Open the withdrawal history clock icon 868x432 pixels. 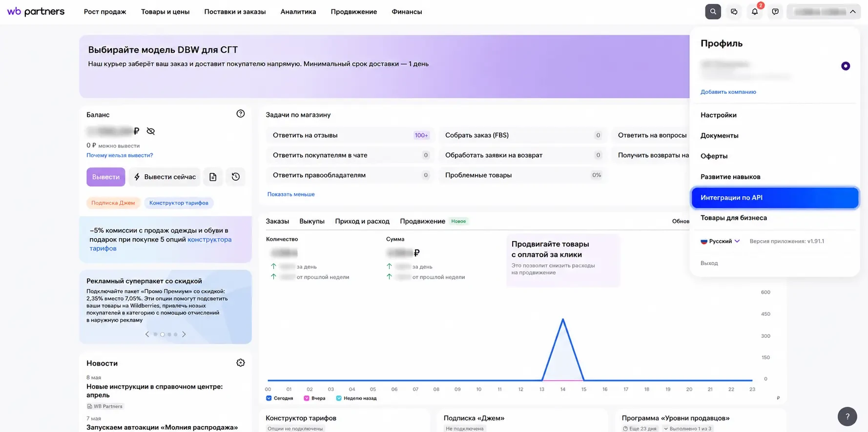(236, 177)
